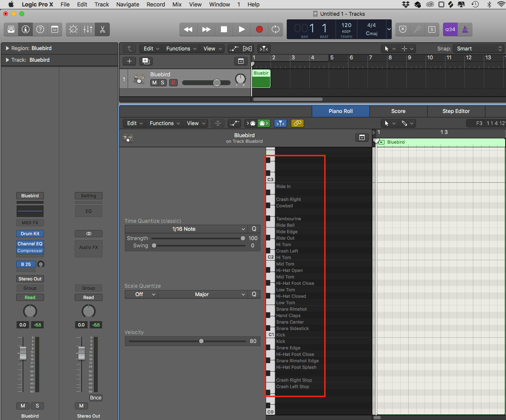Screen dimensions: 506x420
Task: Solo the Bluebird track with S
Action: (x=163, y=82)
